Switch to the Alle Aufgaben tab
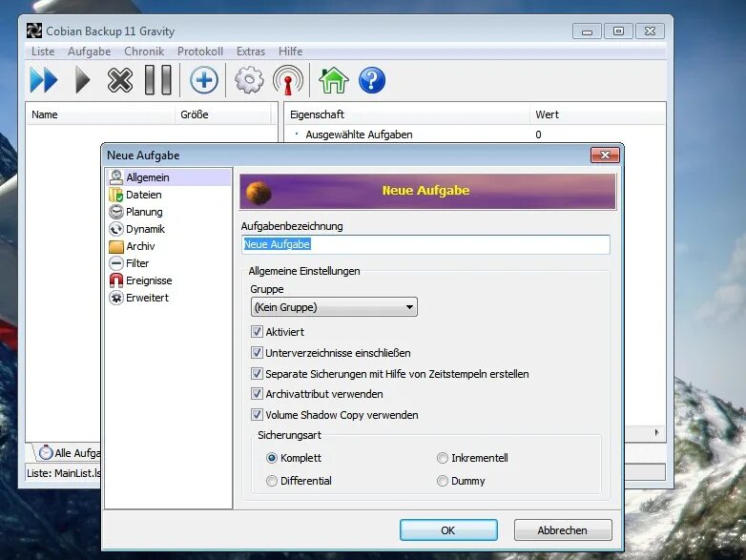Viewport: 746px width, 560px height. coord(69,452)
